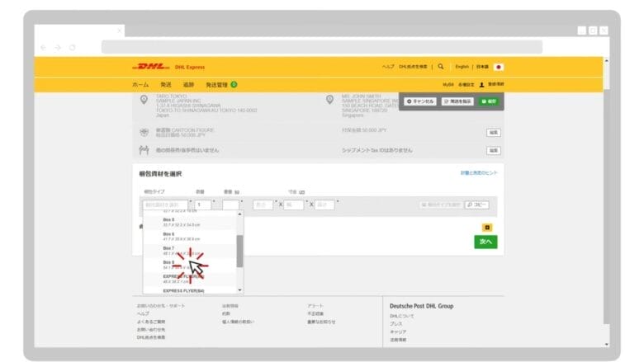
Task: Click the customs icon next to CARTOON FIGURE
Action: pos(144,132)
